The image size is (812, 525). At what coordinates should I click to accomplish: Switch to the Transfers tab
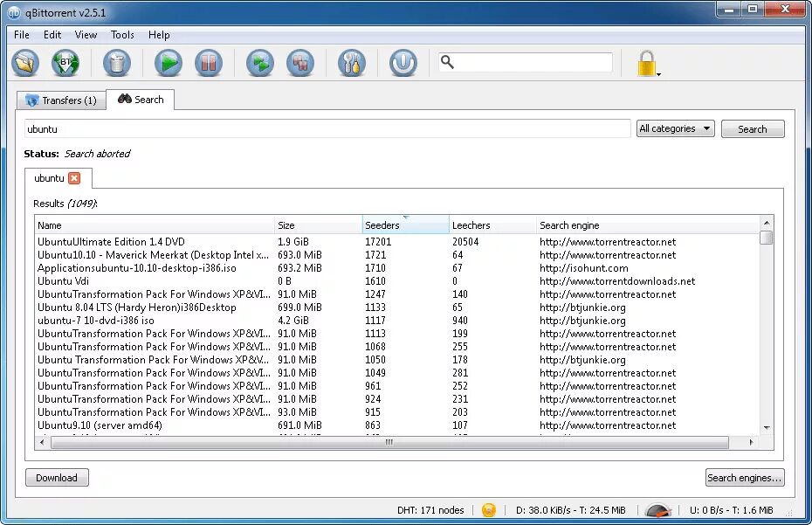(60, 100)
